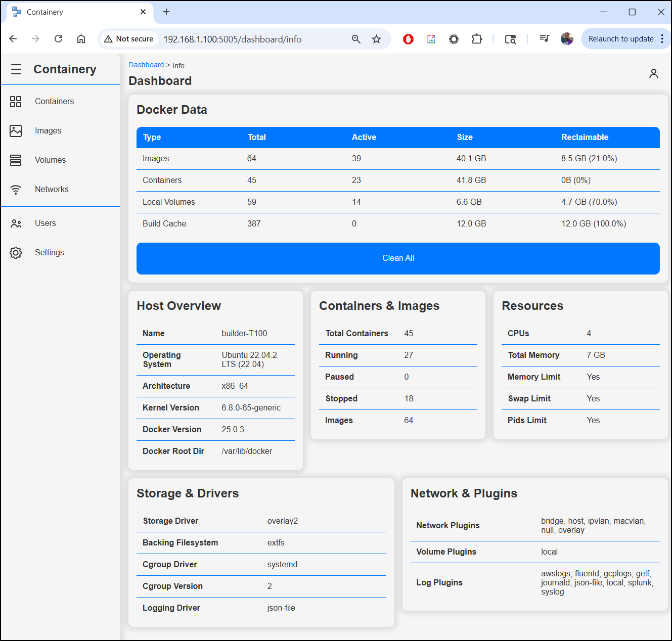
Task: Click the colorful pencil extension icon
Action: pyautogui.click(x=431, y=39)
